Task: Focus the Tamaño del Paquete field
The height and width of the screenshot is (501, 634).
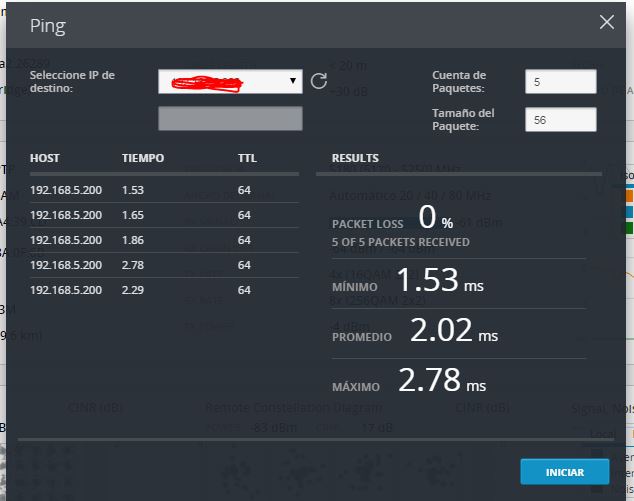Action: click(560, 120)
